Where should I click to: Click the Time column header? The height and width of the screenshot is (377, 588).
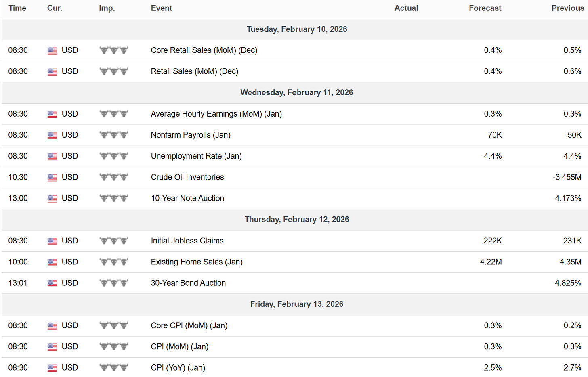tap(17, 8)
